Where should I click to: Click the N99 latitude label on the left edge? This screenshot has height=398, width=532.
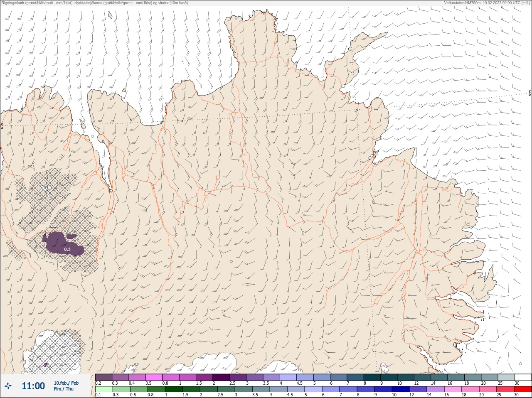pos(2,125)
